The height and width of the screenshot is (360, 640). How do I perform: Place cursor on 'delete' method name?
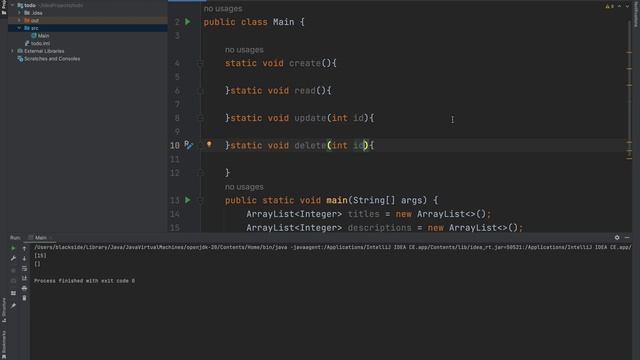pos(310,145)
